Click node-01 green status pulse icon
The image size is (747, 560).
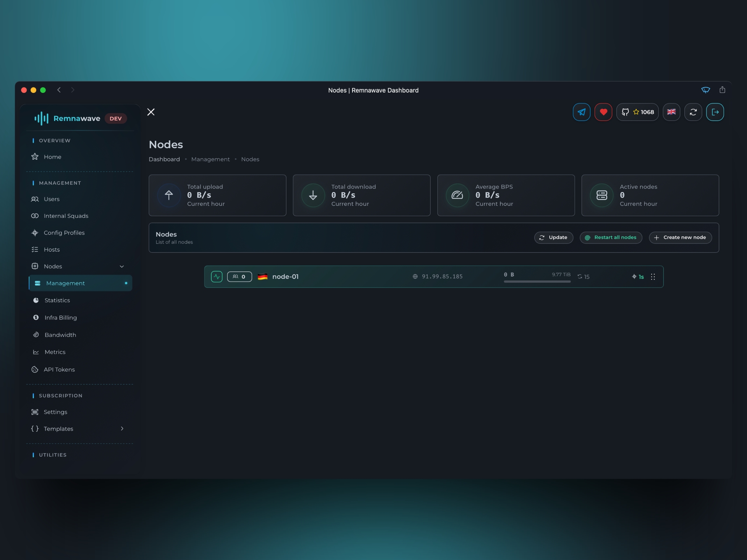217,276
